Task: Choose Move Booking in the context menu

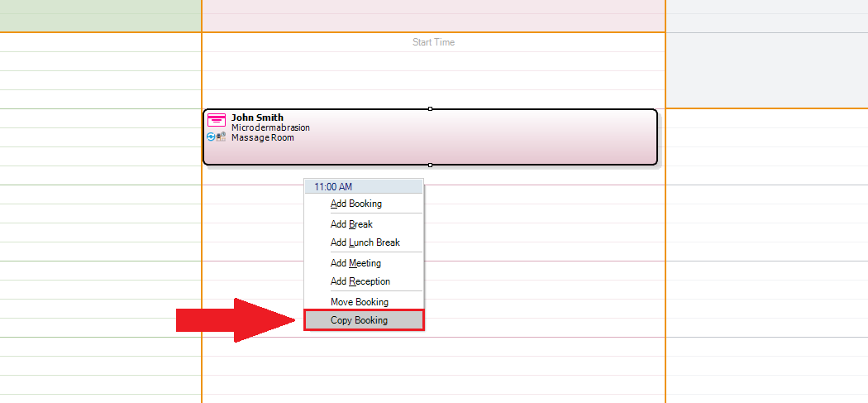Action: click(359, 302)
